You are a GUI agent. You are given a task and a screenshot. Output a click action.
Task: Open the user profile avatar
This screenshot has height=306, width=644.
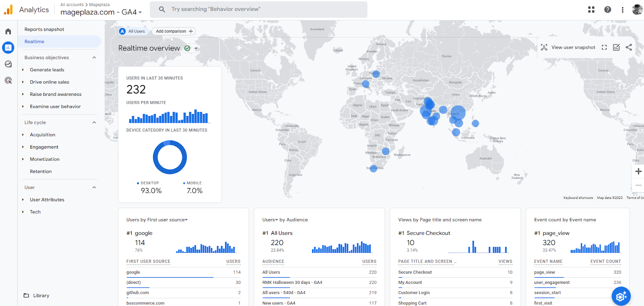click(637, 9)
